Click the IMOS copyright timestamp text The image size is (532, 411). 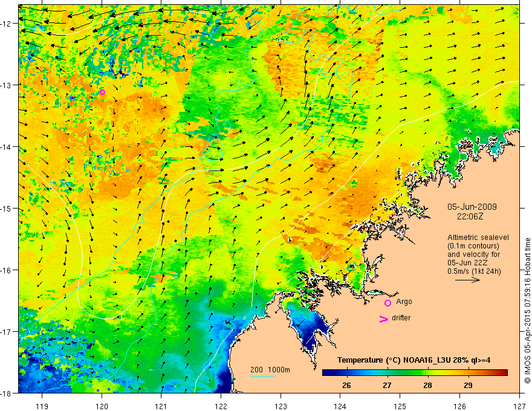pos(527,311)
